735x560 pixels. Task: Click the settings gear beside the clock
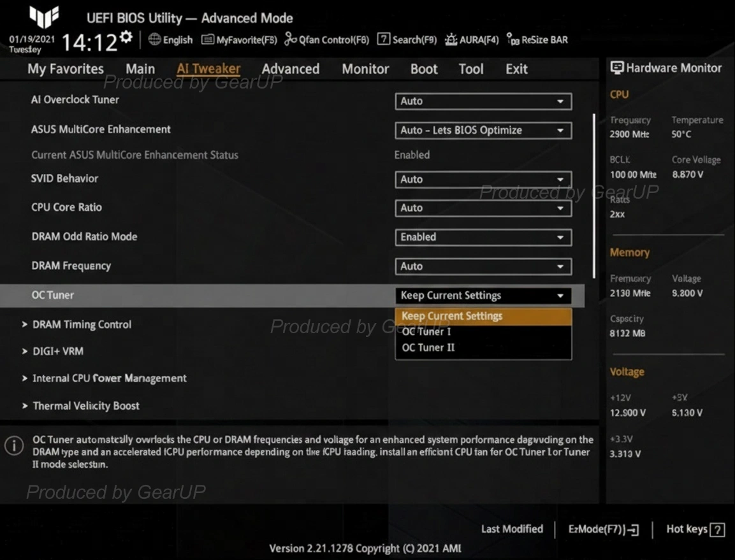point(126,37)
